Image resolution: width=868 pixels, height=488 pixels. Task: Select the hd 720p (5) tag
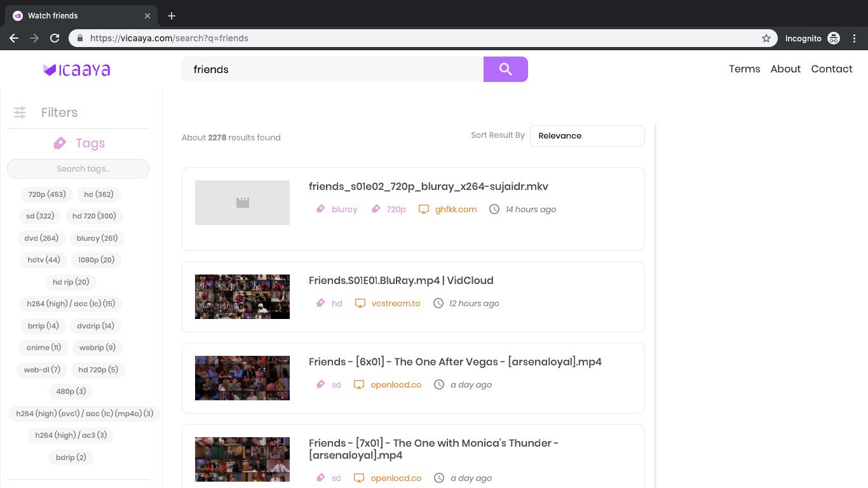tap(98, 370)
